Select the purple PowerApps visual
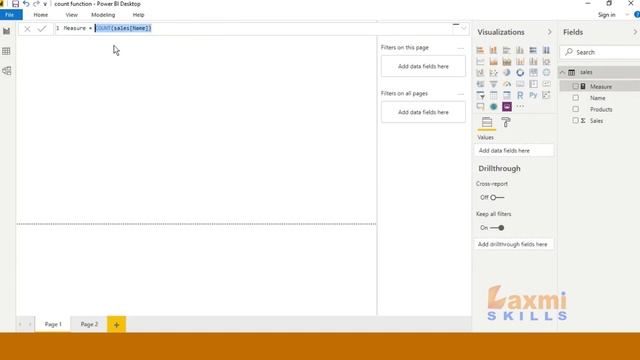The height and width of the screenshot is (360, 640). tap(507, 107)
